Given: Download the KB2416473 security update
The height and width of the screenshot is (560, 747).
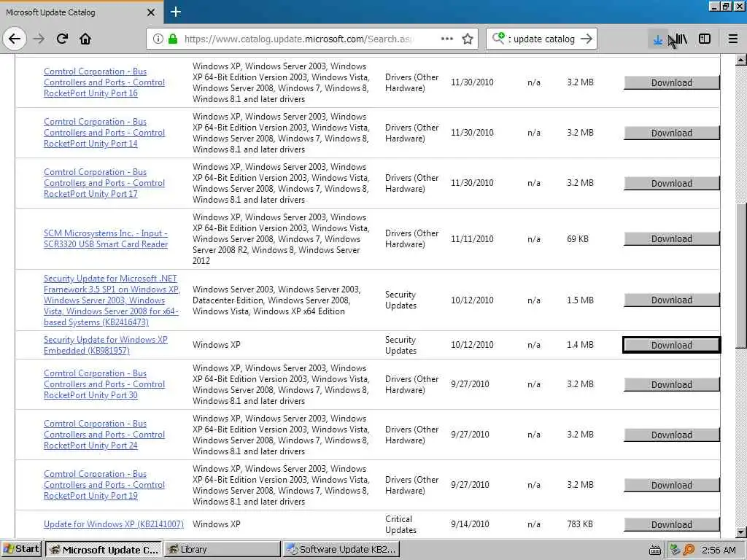Looking at the screenshot, I should point(671,300).
